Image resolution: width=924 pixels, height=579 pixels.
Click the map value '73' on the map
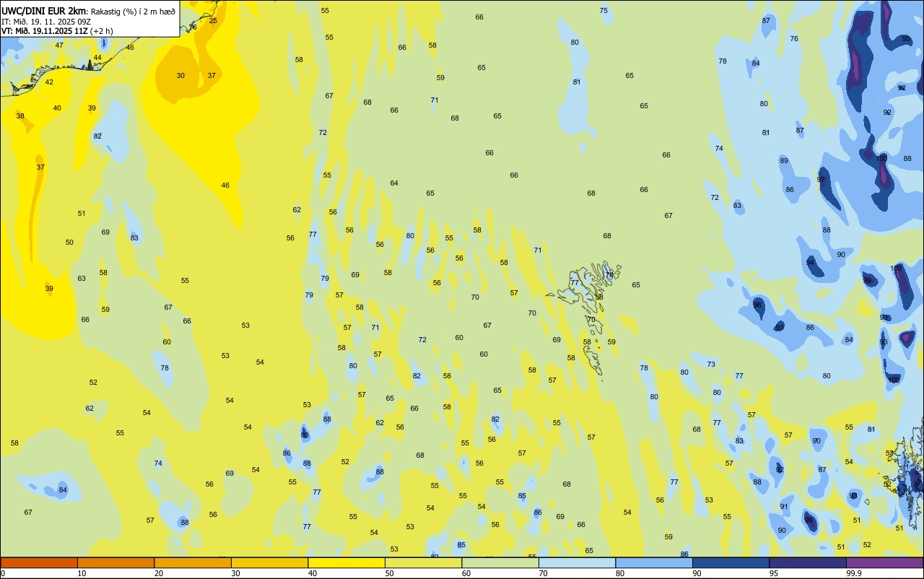point(711,364)
